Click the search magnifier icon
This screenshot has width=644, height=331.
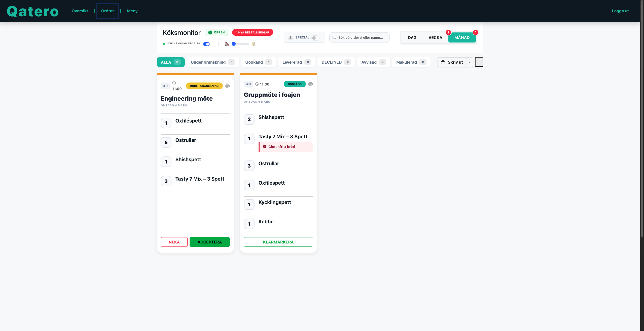tap(334, 37)
